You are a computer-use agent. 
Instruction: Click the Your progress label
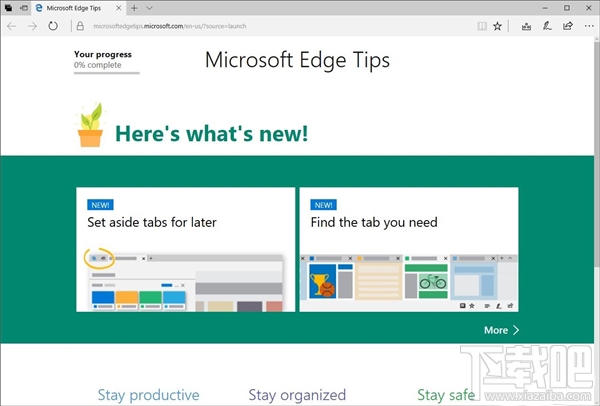(x=103, y=54)
